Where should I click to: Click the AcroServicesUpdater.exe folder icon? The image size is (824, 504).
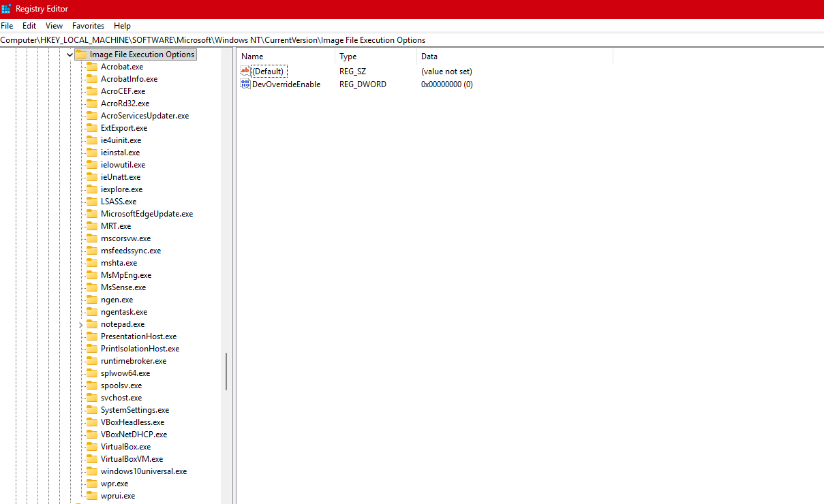tap(92, 116)
